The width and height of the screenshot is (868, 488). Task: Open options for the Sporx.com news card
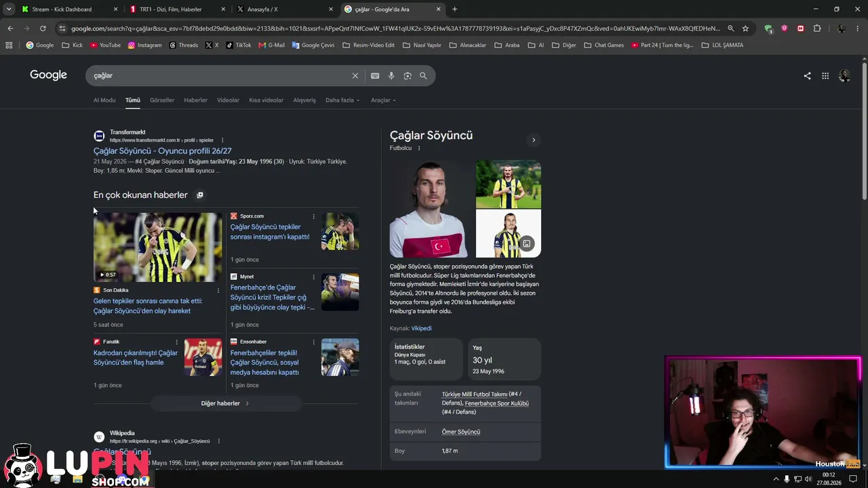[x=313, y=216]
